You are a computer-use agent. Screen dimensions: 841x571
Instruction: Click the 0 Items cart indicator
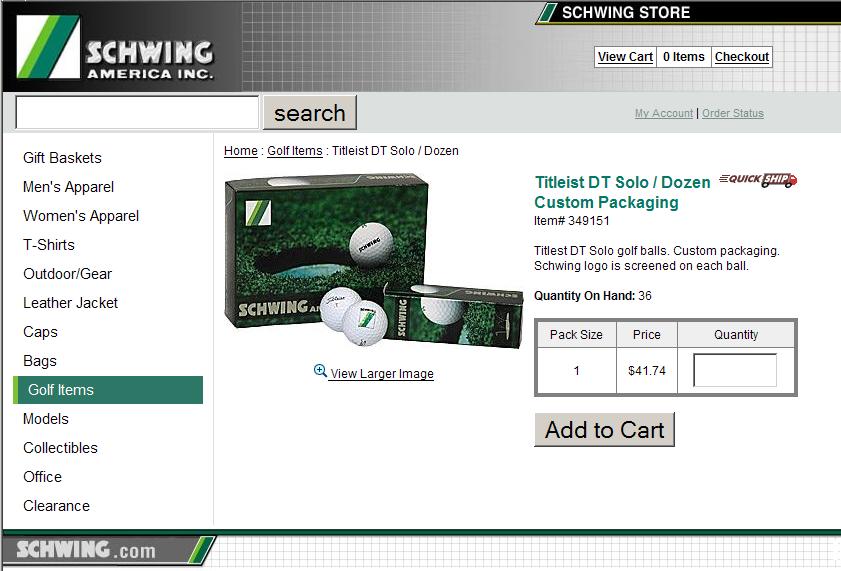coord(684,57)
